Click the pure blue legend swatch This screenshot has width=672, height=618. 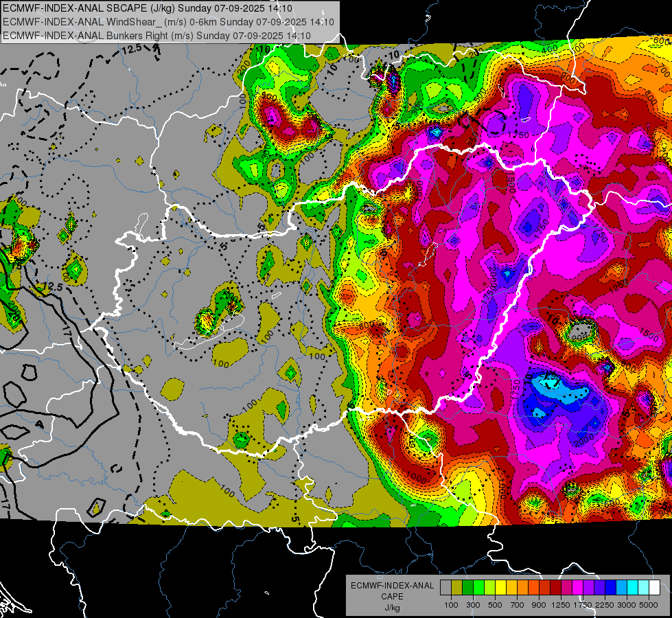pyautogui.click(x=611, y=587)
